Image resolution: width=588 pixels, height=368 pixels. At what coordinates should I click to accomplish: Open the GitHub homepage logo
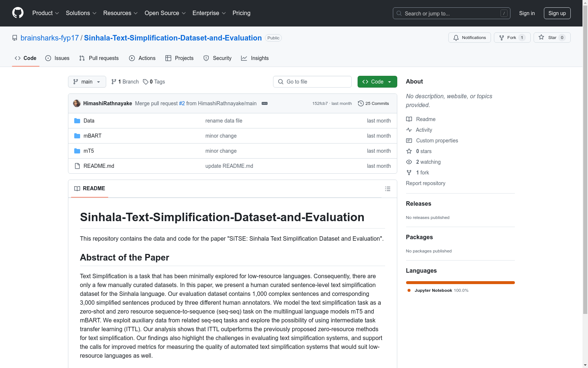pyautogui.click(x=18, y=13)
